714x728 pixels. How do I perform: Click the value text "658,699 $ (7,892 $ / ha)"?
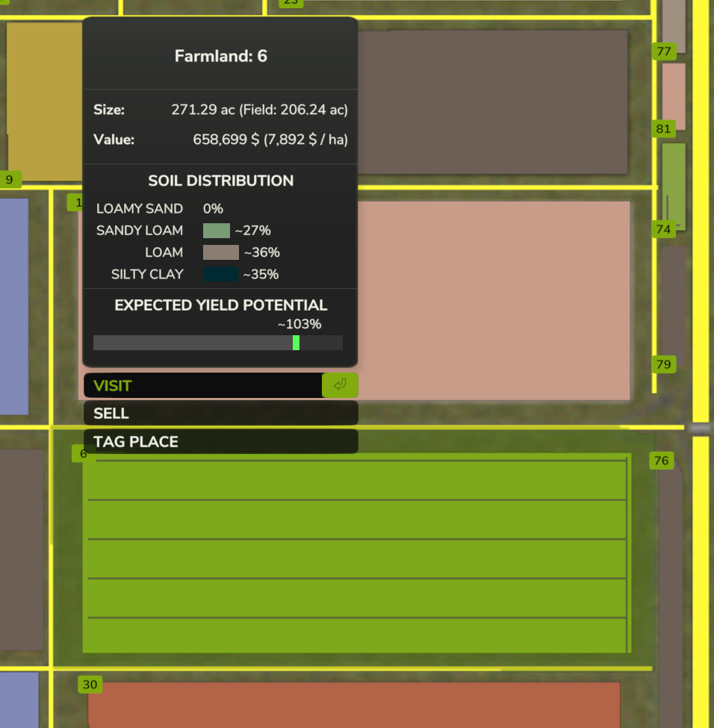coord(270,140)
